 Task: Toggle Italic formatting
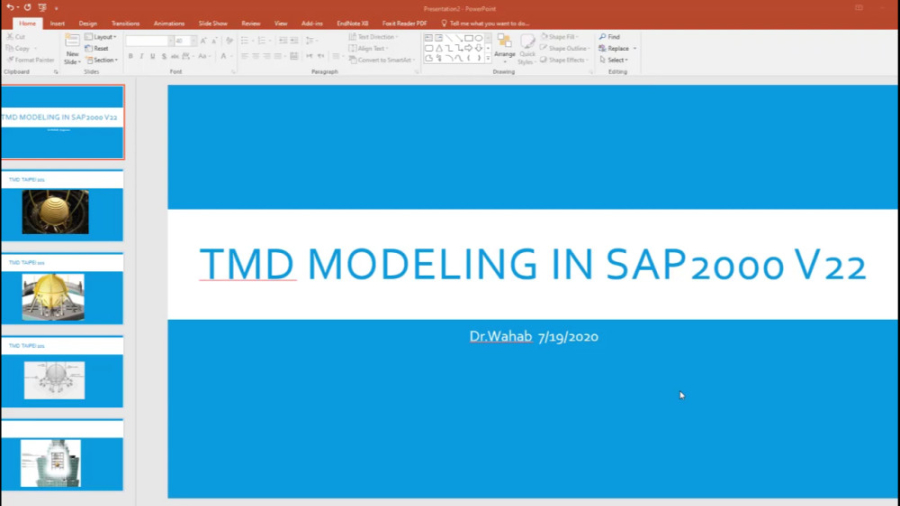click(141, 56)
